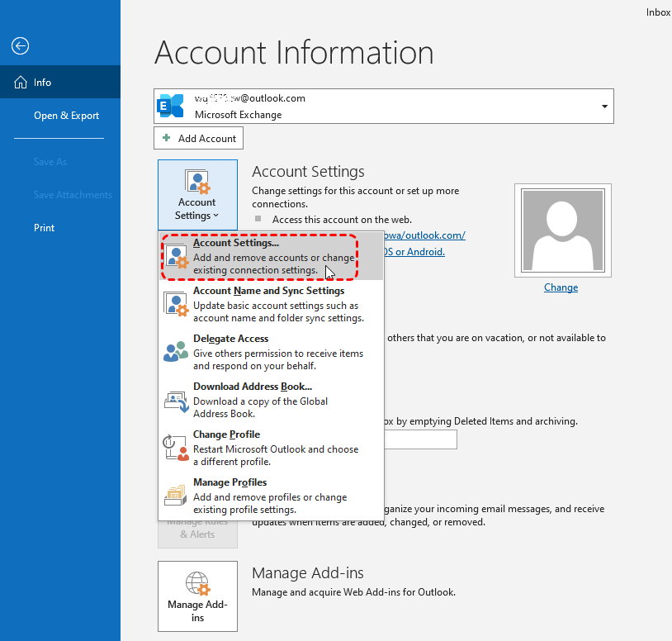Image resolution: width=672 pixels, height=641 pixels.
Task: Click the Account Name and Sync Settings icon
Action: pos(177,304)
